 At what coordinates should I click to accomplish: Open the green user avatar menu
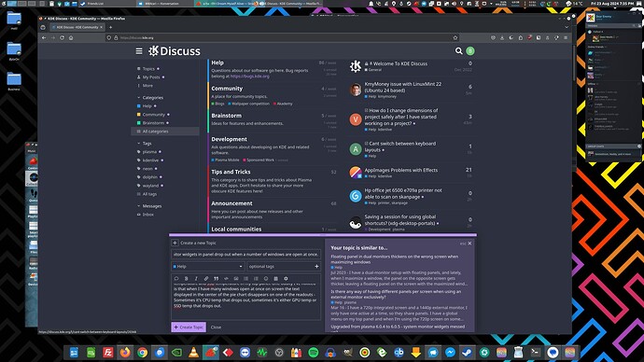point(470,51)
